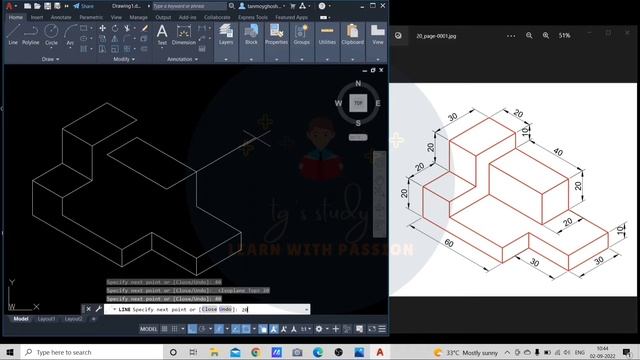The height and width of the screenshot is (360, 640).
Task: Open File Explorer from taskbar
Action: pos(214,352)
